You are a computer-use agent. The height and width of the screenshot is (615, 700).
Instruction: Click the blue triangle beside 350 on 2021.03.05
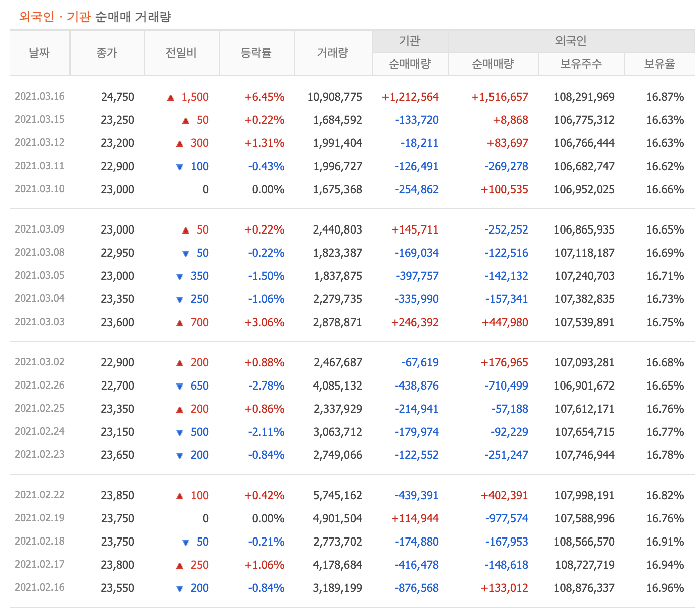(x=180, y=276)
